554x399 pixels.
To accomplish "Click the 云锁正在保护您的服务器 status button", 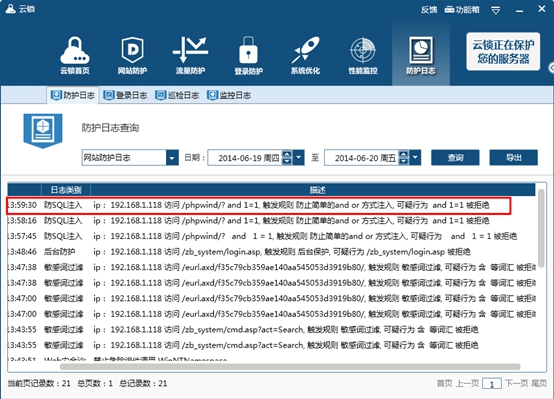I will (503, 52).
